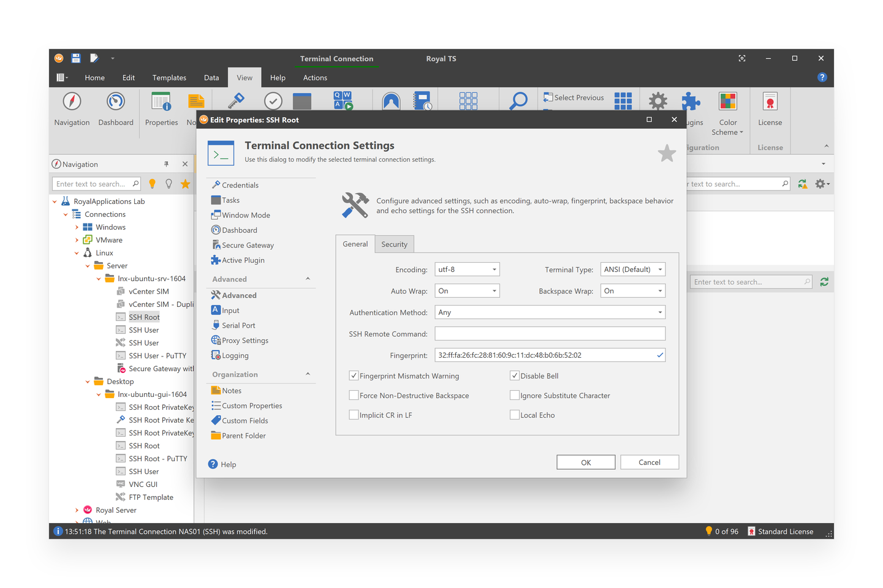
Task: Click the Cancel button
Action: [649, 462]
